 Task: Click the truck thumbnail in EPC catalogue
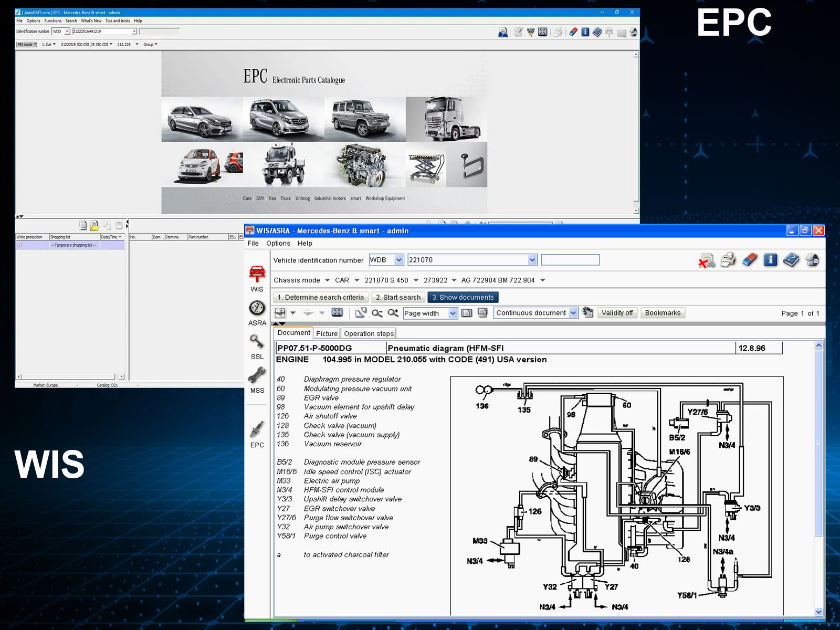[x=446, y=119]
